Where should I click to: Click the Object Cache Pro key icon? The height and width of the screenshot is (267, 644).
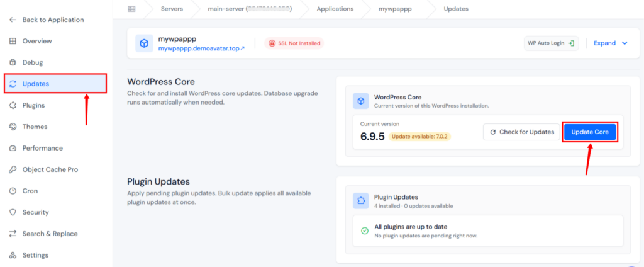tap(13, 169)
